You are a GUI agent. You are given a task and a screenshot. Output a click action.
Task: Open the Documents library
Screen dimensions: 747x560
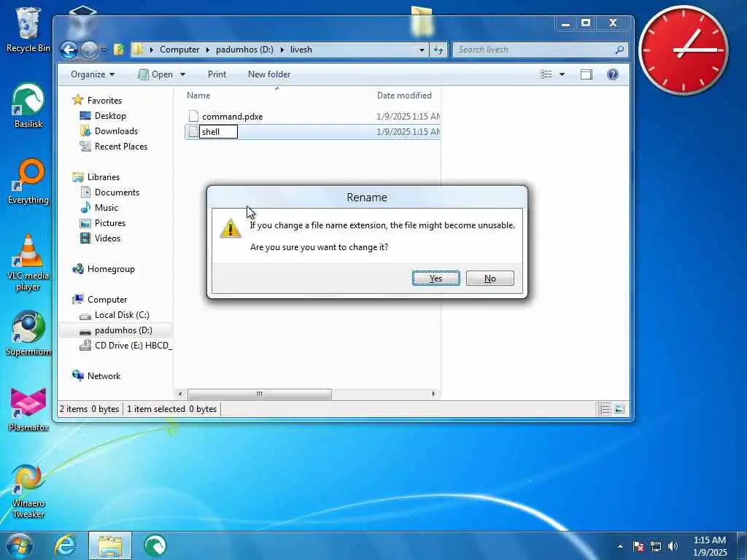point(117,192)
